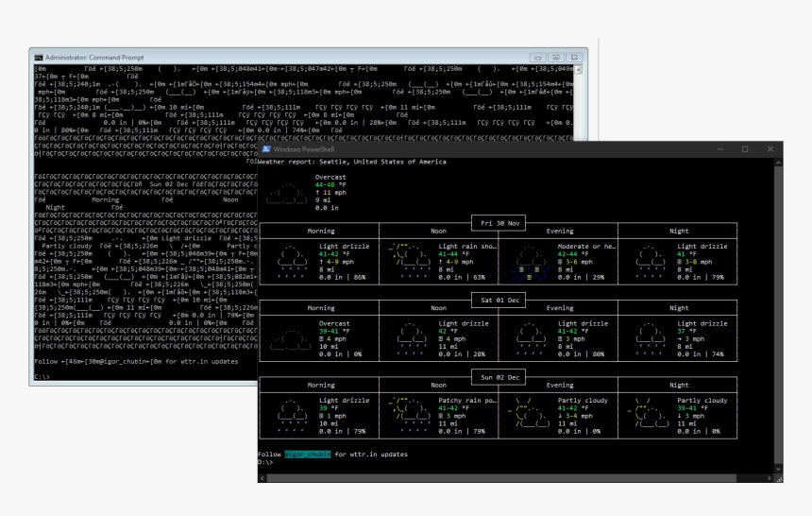Click the '0.0 in | 86%' precipitation value
The height and width of the screenshot is (516, 812).
coord(343,278)
